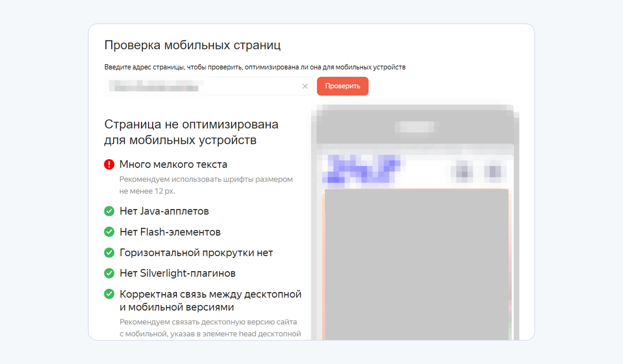Click the green check beside 'Нет Java-апплетов'
The height and width of the screenshot is (364, 623).
(109, 211)
